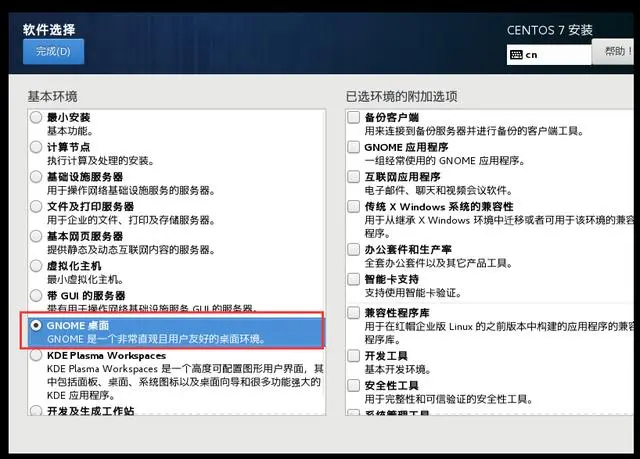This screenshot has height=459, width=640.
Task: Pick the 基本网页服务器 radio option
Action: [36, 236]
